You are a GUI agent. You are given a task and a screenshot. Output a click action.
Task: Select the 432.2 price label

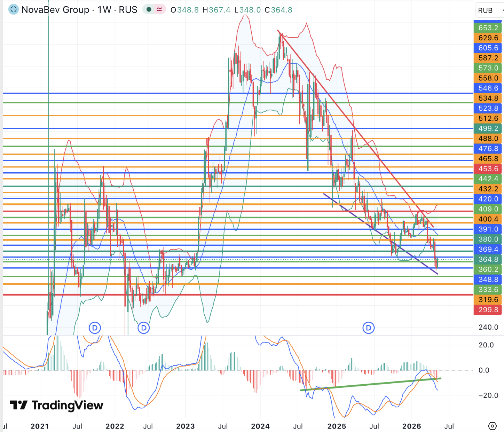[488, 189]
